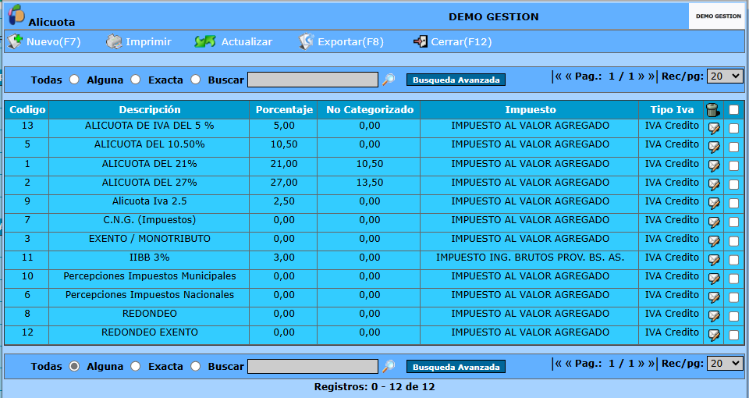Select the Alguna radio button in the top search bar
The image size is (749, 398).
pyautogui.click(x=136, y=80)
